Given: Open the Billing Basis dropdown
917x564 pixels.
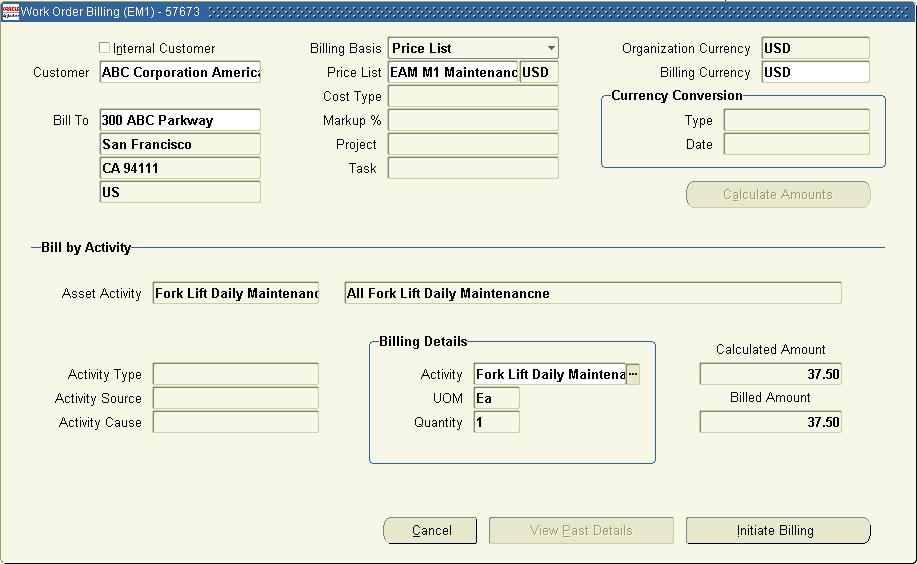Looking at the screenshot, I should [473, 48].
